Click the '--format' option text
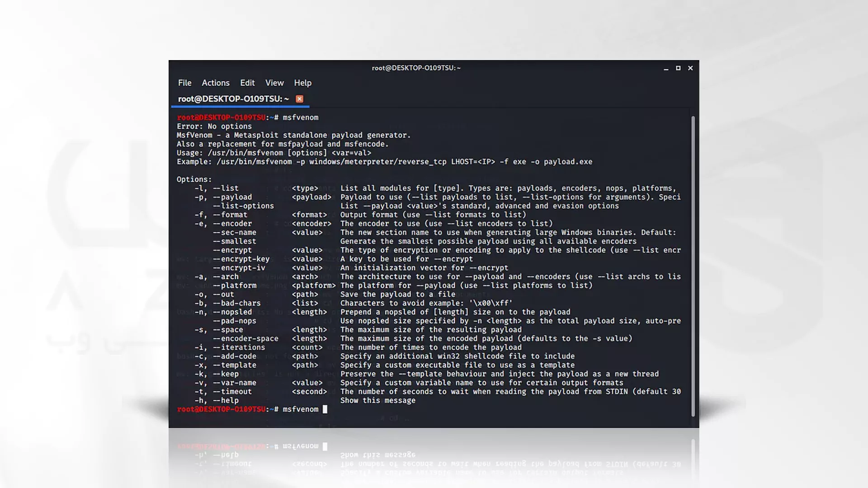This screenshot has width=868, height=488. (230, 215)
